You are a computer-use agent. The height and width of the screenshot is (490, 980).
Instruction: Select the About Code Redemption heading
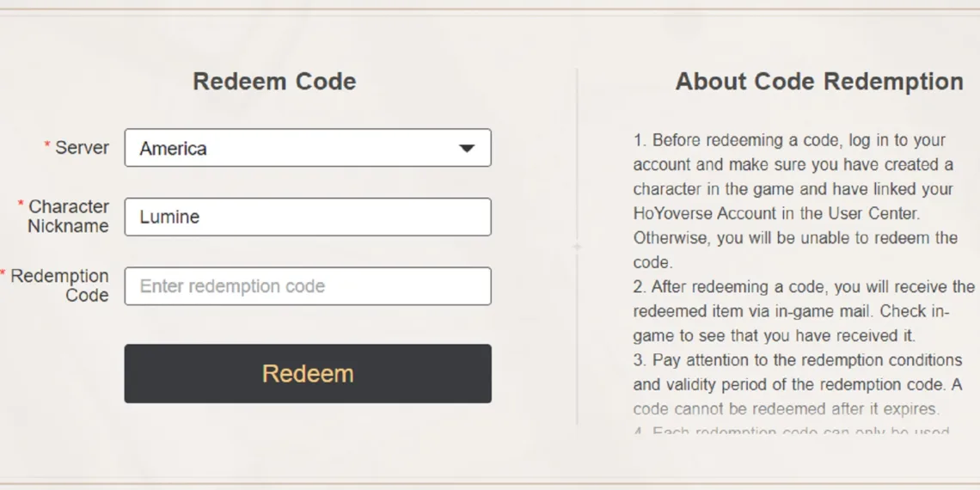(819, 82)
